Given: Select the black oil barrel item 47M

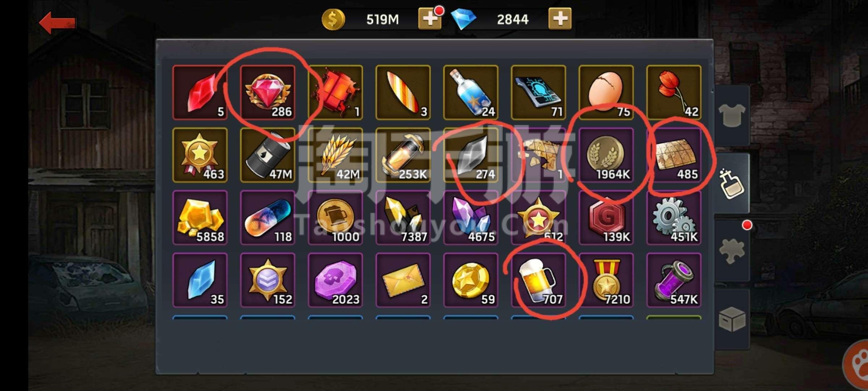Looking at the screenshot, I should [268, 155].
